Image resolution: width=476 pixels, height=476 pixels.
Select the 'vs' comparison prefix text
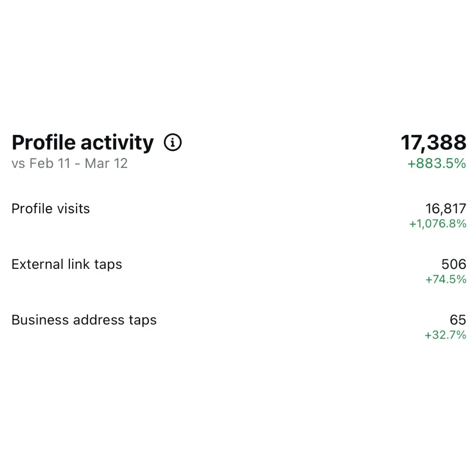pos(18,164)
